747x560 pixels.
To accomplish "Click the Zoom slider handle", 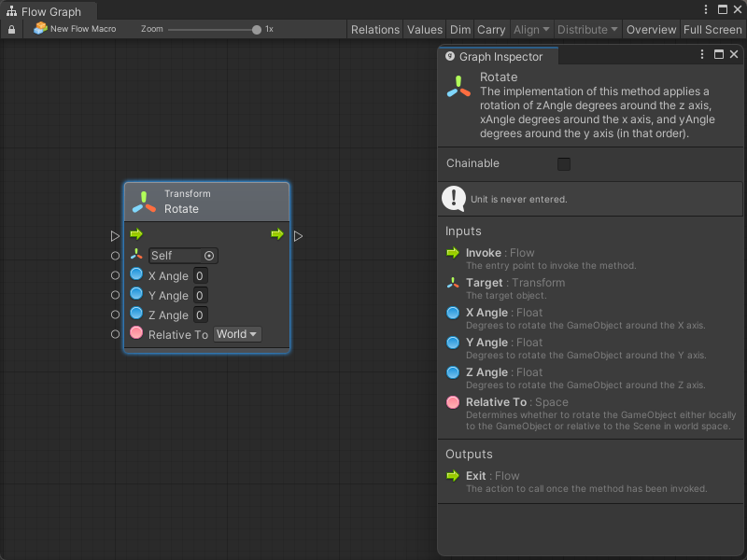I will click(257, 30).
